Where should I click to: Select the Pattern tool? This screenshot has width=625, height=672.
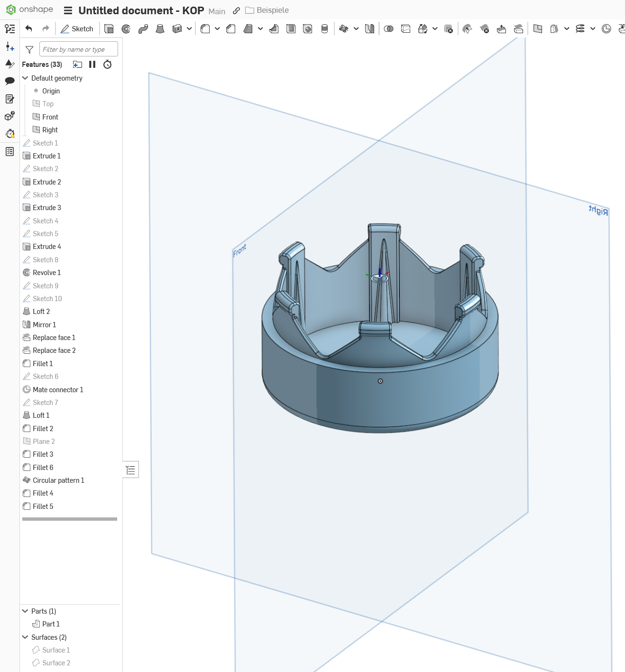point(344,29)
